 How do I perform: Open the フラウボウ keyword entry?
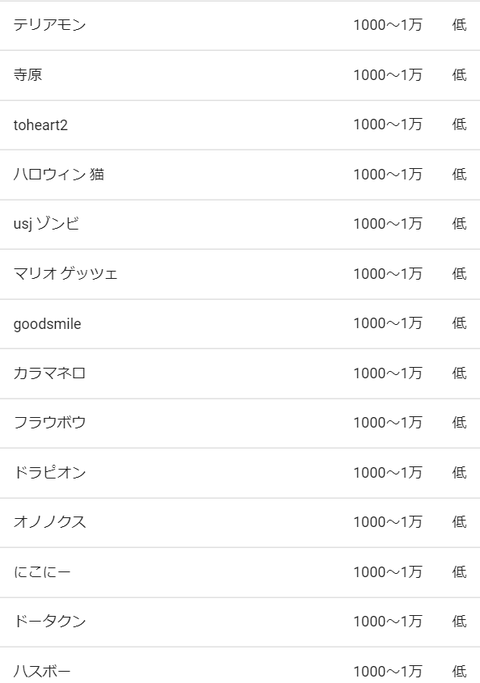tap(50, 423)
